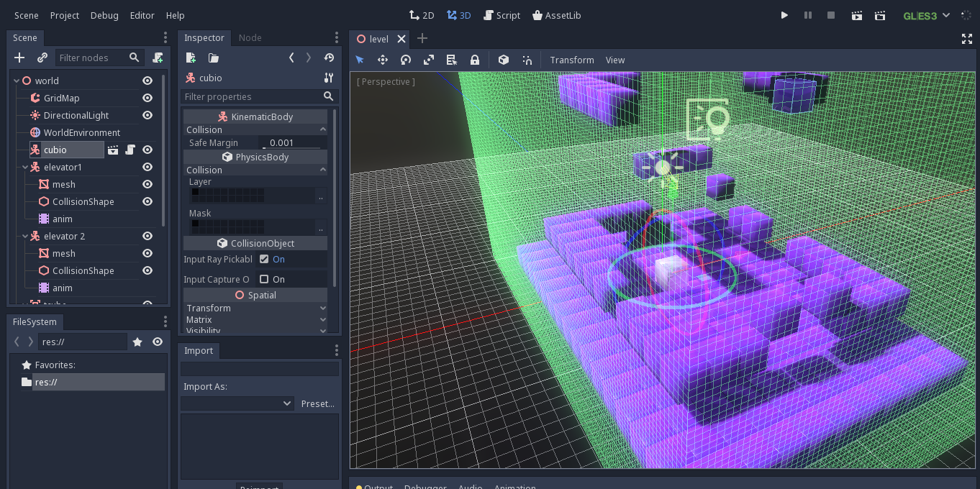
Task: Open object properties tools icon beside cubio
Action: point(329,78)
